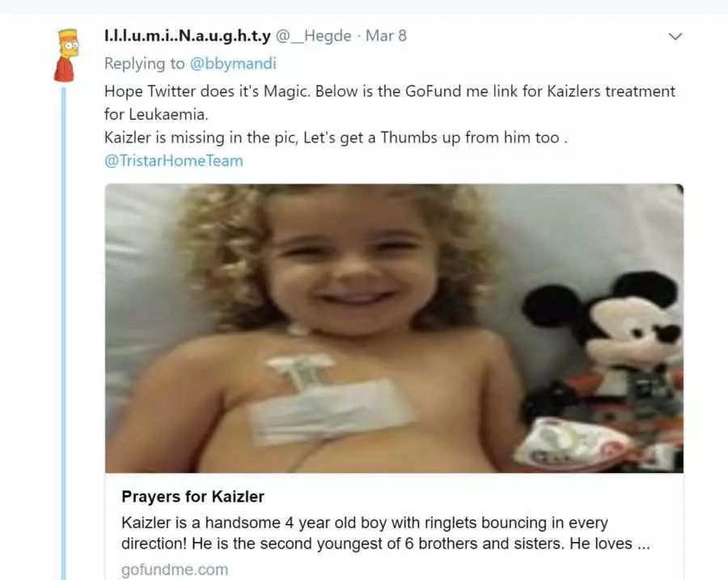Click the 'Hope Twitter does it's Magic' text
This screenshot has width=728, height=580.
point(206,91)
